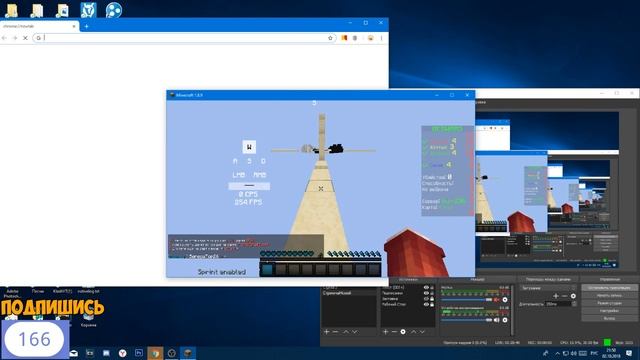Show hidden system tray icons

pyautogui.click(x=557, y=353)
